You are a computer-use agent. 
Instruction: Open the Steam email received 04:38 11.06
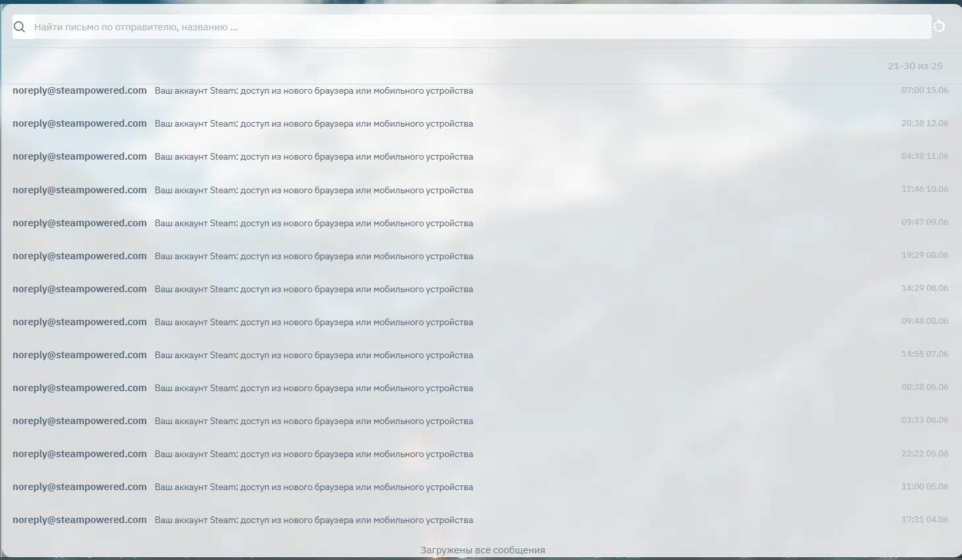coord(480,156)
